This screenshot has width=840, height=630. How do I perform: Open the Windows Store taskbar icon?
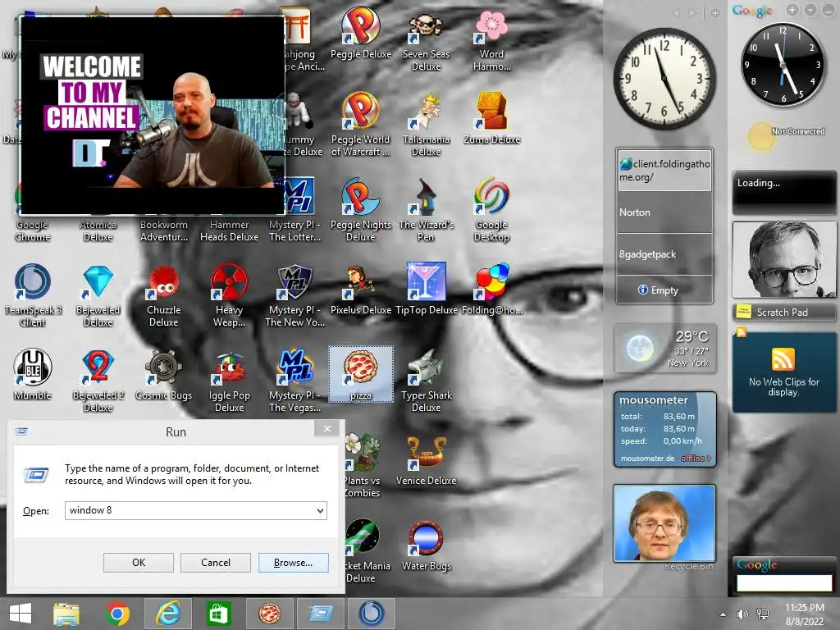[x=218, y=614]
